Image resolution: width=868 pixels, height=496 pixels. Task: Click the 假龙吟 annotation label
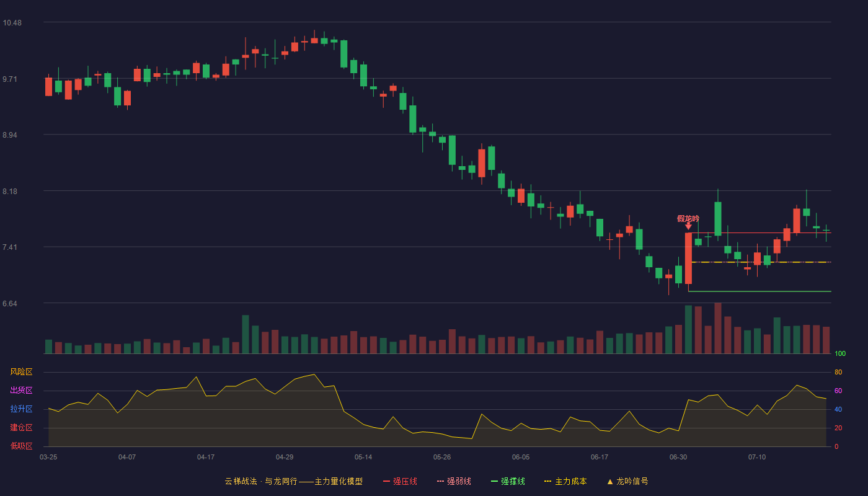click(688, 218)
